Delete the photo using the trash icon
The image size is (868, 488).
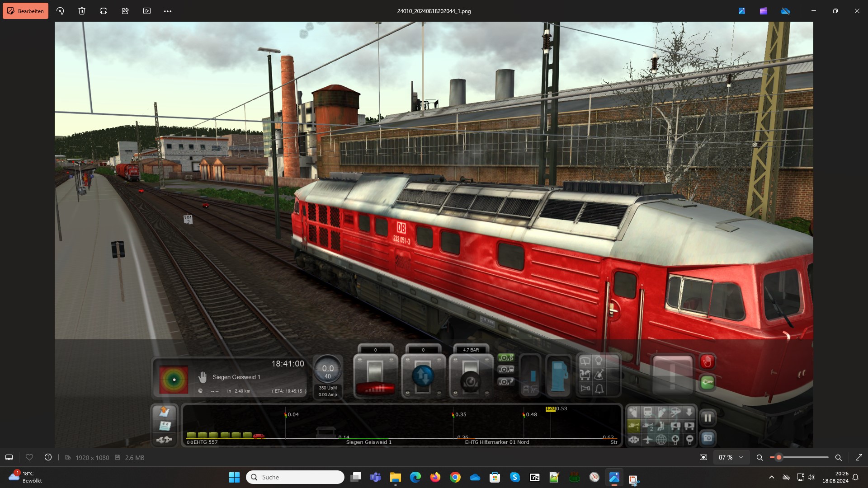pos(82,11)
